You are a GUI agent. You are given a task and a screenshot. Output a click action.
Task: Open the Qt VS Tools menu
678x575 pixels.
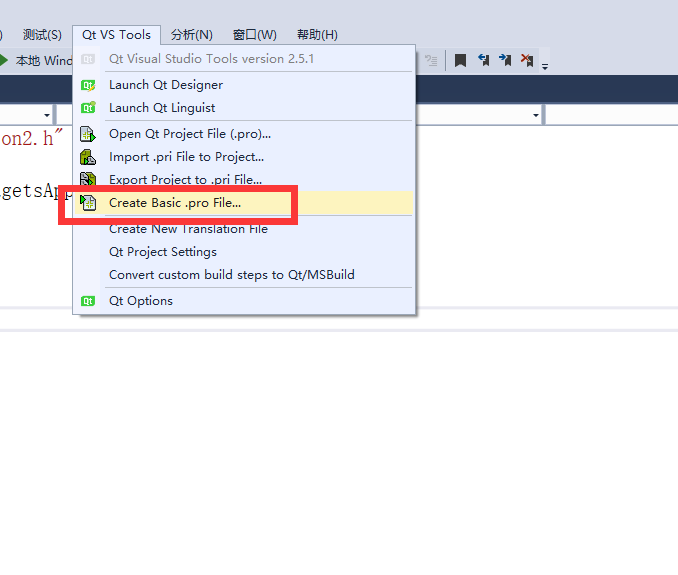(x=116, y=35)
